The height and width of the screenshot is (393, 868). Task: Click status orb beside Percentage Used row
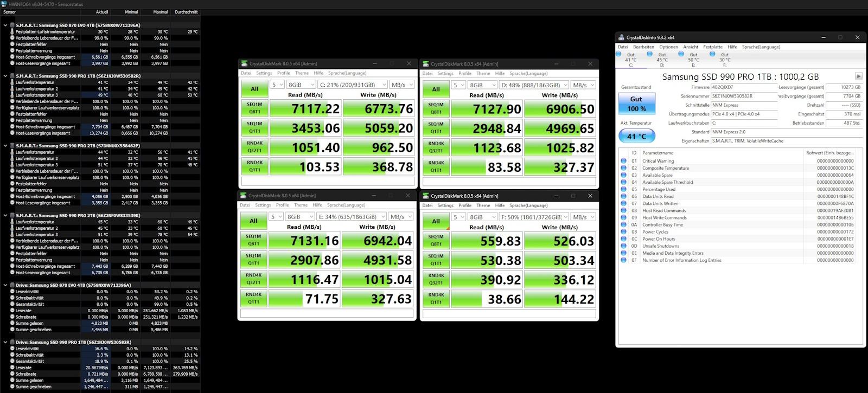(x=623, y=189)
